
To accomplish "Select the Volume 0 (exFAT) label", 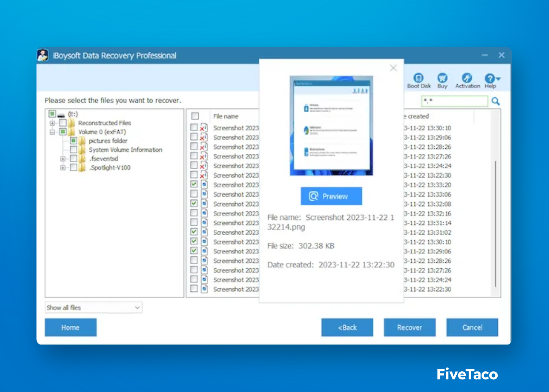I will [x=102, y=132].
